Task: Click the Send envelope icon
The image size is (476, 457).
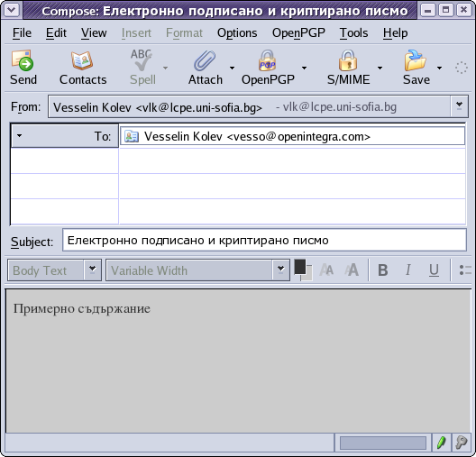Action: 23,60
